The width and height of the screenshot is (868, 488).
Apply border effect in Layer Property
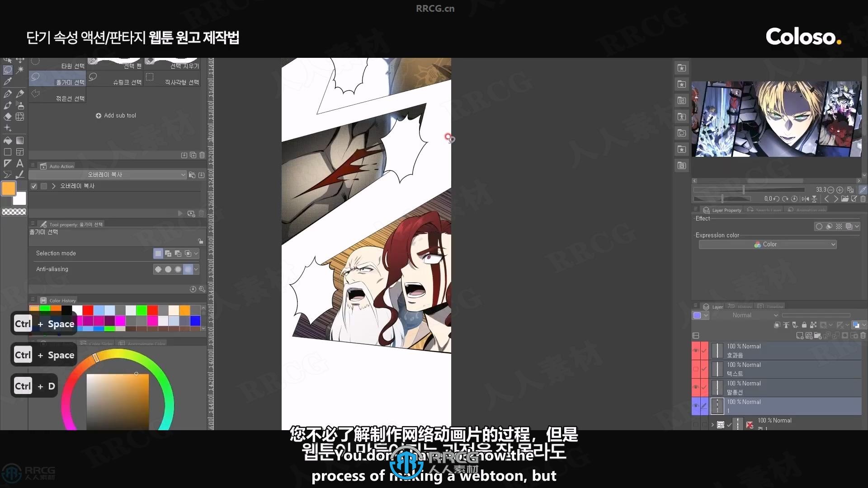(819, 226)
